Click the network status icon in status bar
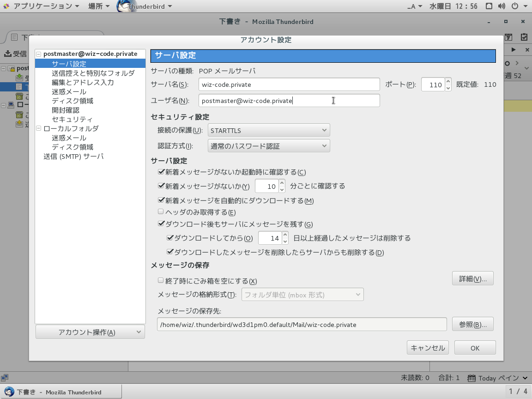The image size is (532, 399). (5, 378)
